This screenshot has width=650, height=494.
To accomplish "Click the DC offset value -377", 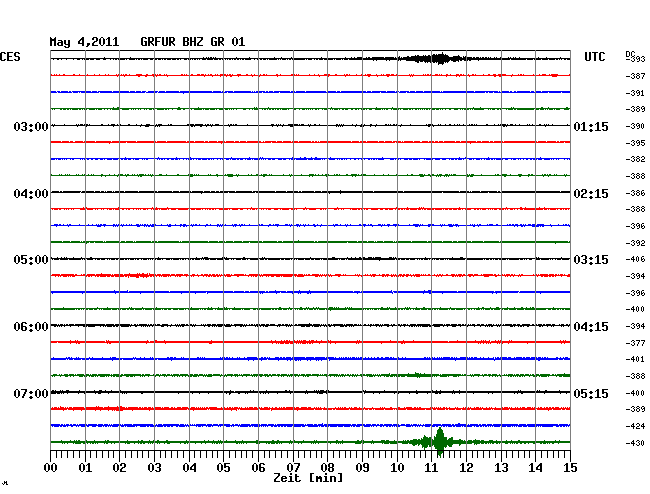I will click(635, 343).
